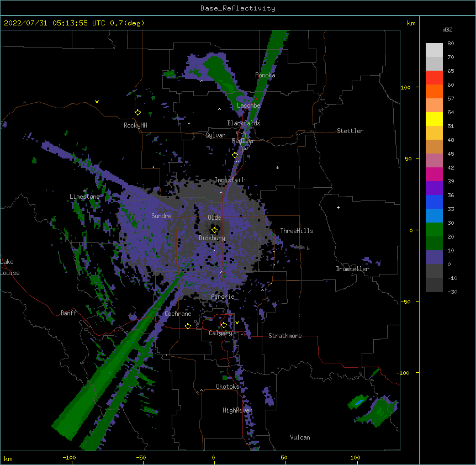Click the blue 36 dBZ legend swatch
The height and width of the screenshot is (465, 476).
pos(434,202)
